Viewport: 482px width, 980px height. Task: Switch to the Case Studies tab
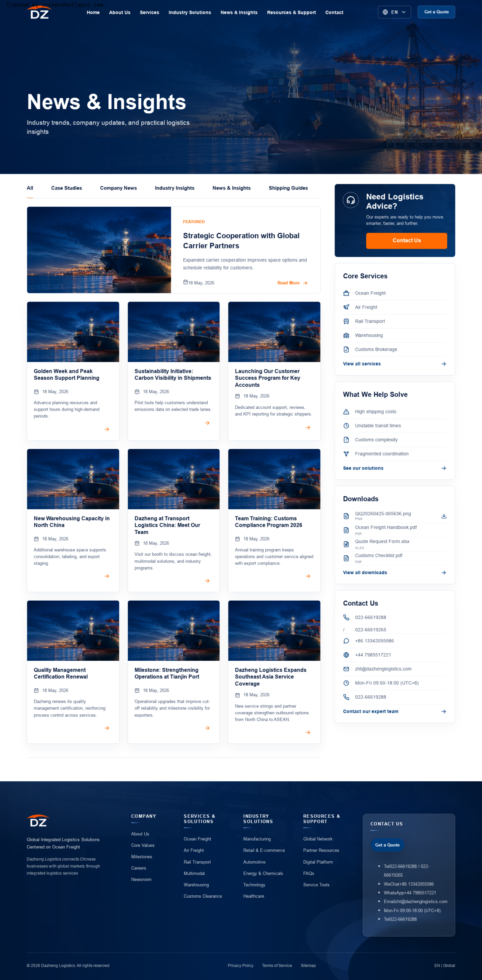coord(67,188)
